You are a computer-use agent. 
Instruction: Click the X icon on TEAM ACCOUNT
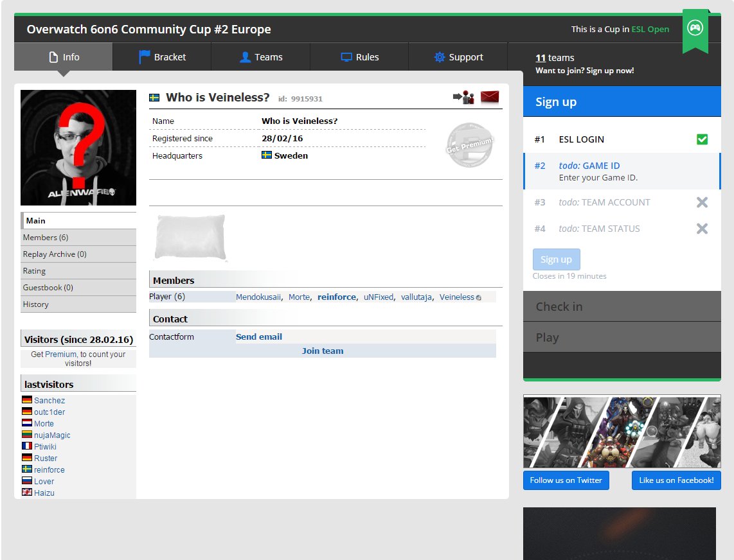[702, 202]
